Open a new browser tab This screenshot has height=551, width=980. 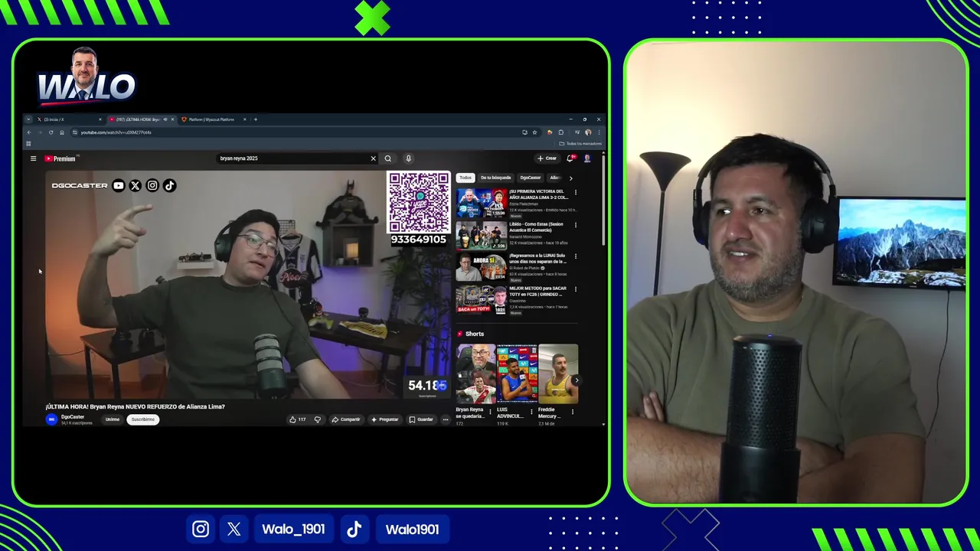[x=255, y=119]
